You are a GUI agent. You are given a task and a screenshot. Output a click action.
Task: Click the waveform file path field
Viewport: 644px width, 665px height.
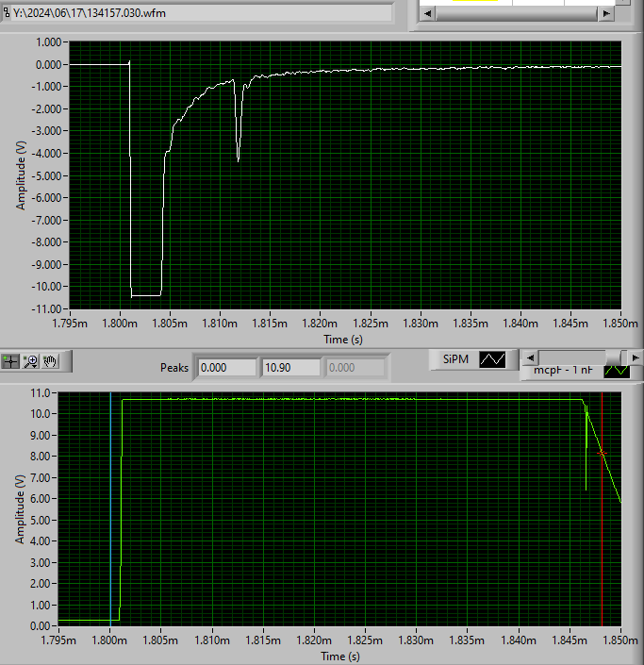tap(202, 13)
